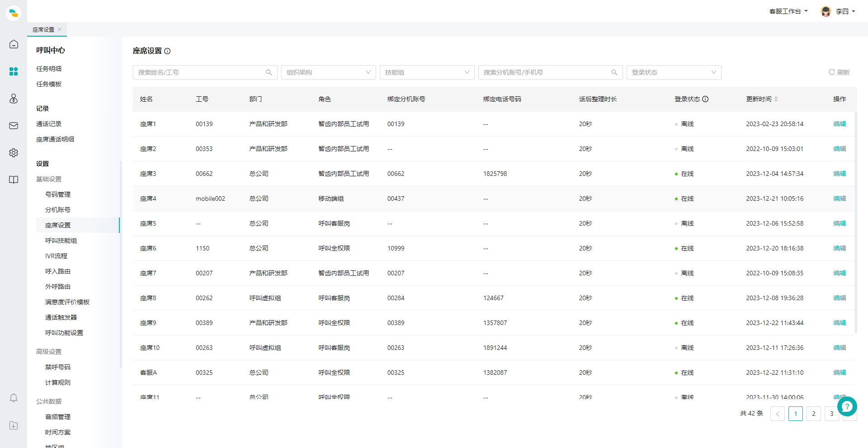The height and width of the screenshot is (448, 868).
Task: Open the 客服工作台 dropdown menu
Action: [x=788, y=11]
